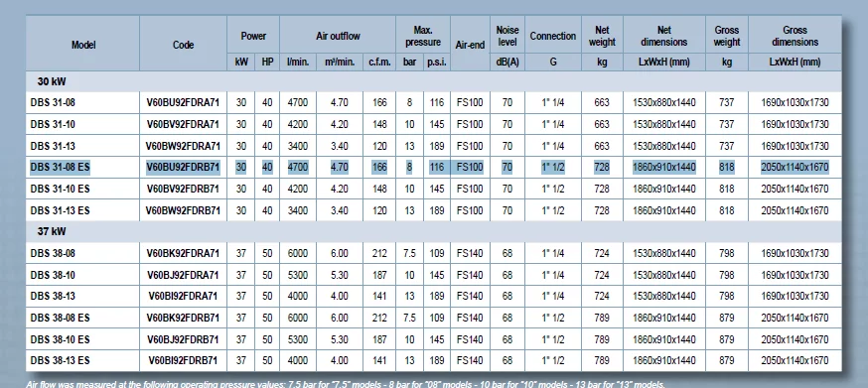The image size is (868, 388).
Task: Select the Air outflow header
Action: (x=337, y=36)
